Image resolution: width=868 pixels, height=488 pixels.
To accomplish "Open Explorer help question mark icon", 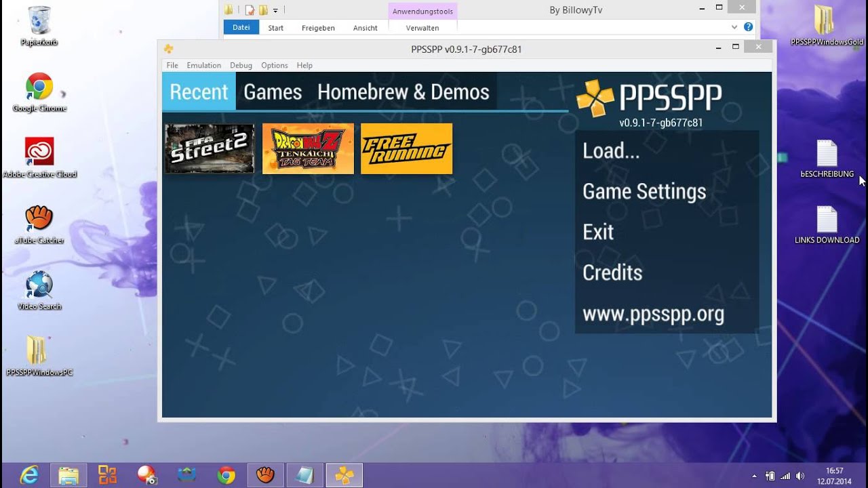I will point(748,27).
